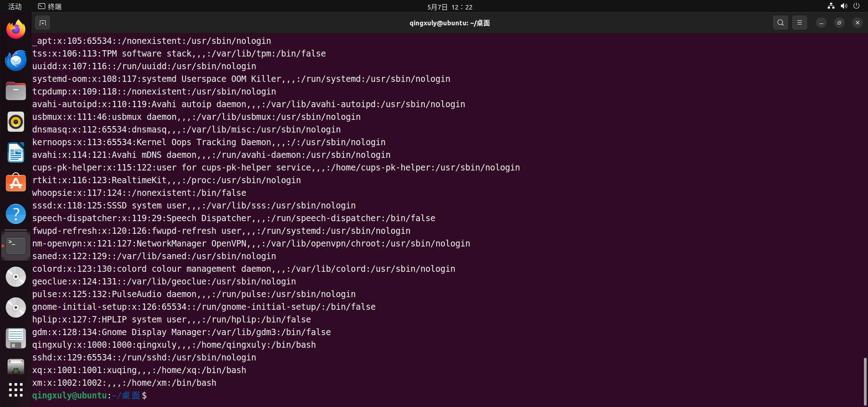Click the pulse:x:125 PulseAudio line
868x407 pixels.
194,294
